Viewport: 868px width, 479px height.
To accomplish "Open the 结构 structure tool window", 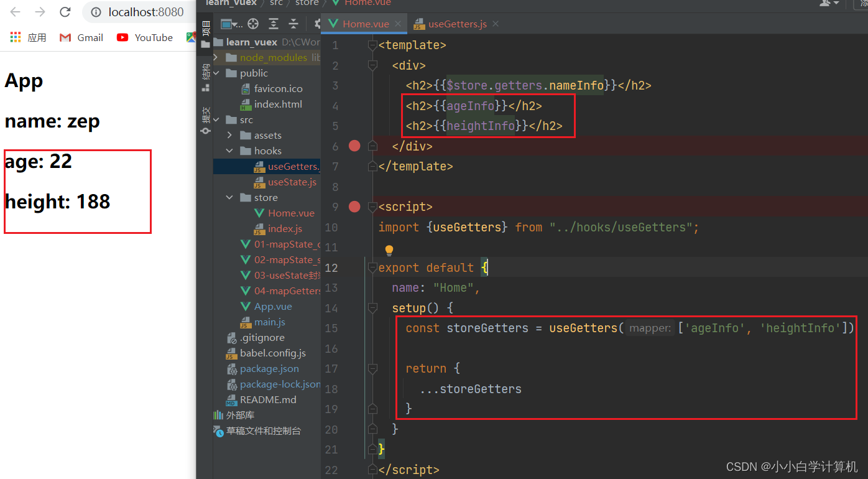I will (x=206, y=77).
